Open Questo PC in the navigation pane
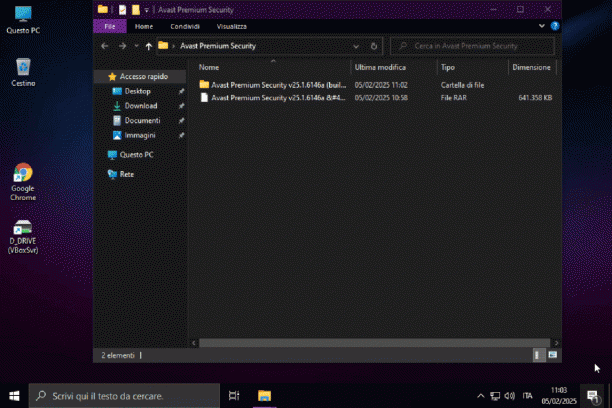The height and width of the screenshot is (408, 612). (x=136, y=155)
